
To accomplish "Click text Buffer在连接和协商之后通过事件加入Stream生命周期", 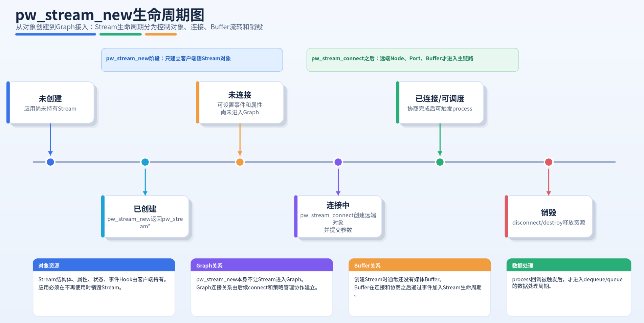I will (x=418, y=287).
